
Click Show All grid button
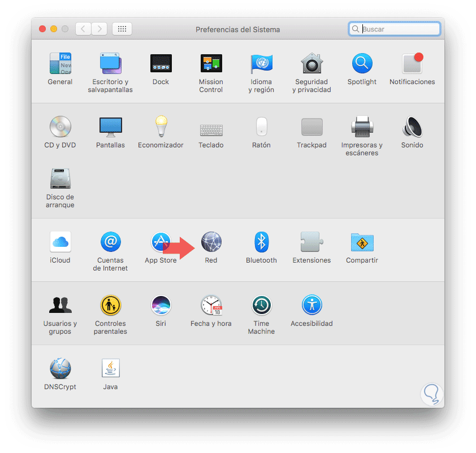[122, 29]
